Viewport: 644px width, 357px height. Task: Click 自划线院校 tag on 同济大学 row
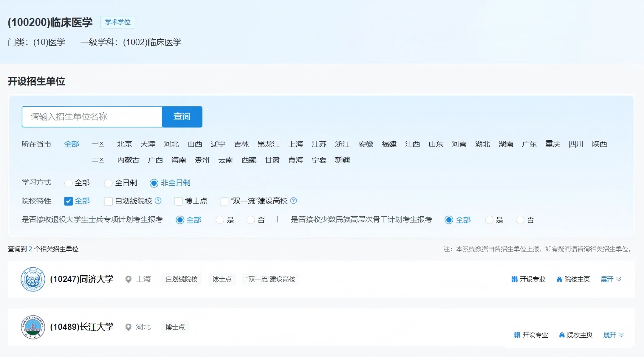tap(182, 279)
